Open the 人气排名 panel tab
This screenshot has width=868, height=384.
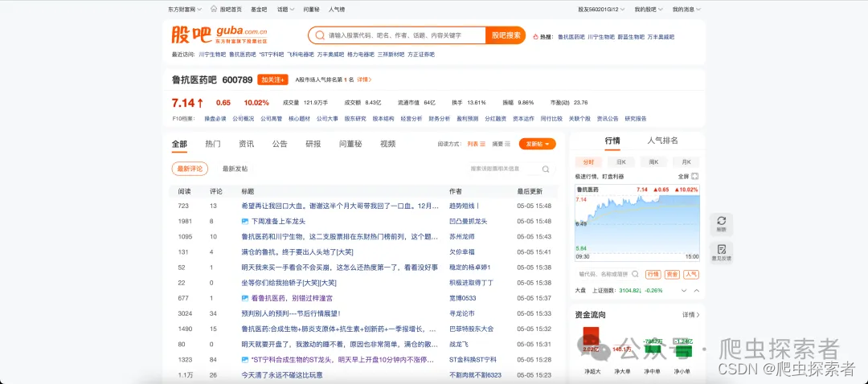point(662,141)
